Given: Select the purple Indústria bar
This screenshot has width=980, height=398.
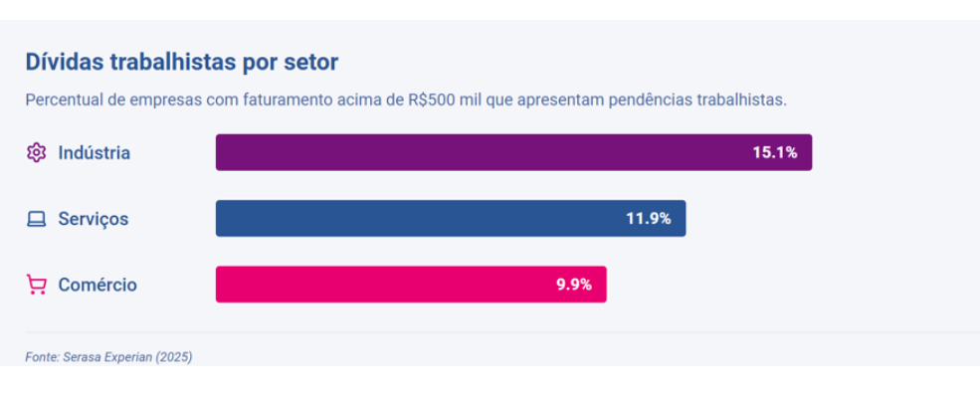Looking at the screenshot, I should tap(478, 152).
